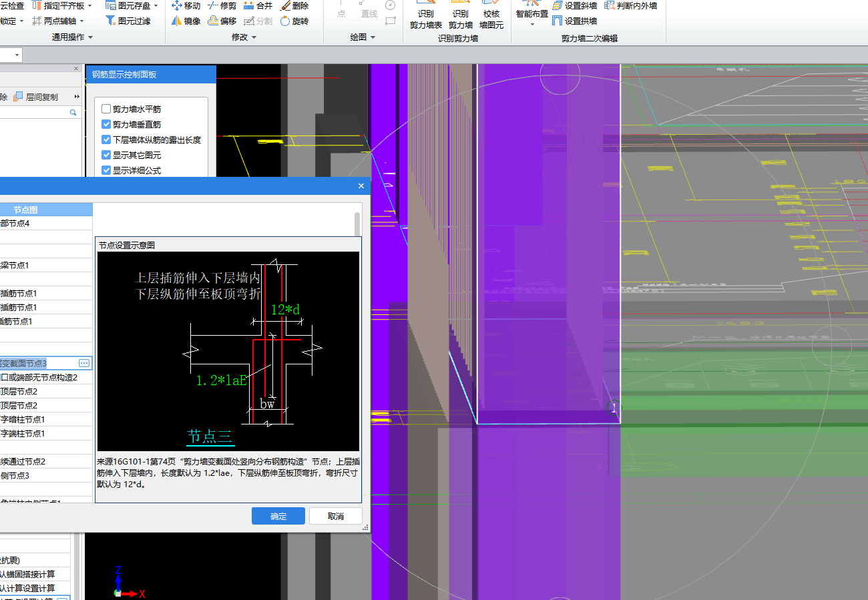Click the 节点三 diagram image
868x600 pixels.
click(228, 351)
